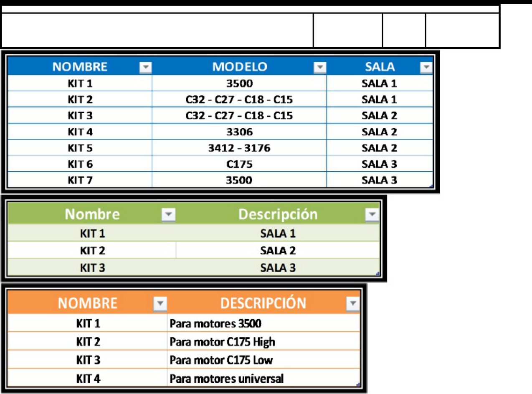Select KIT 1 cell in blue table

click(80, 83)
